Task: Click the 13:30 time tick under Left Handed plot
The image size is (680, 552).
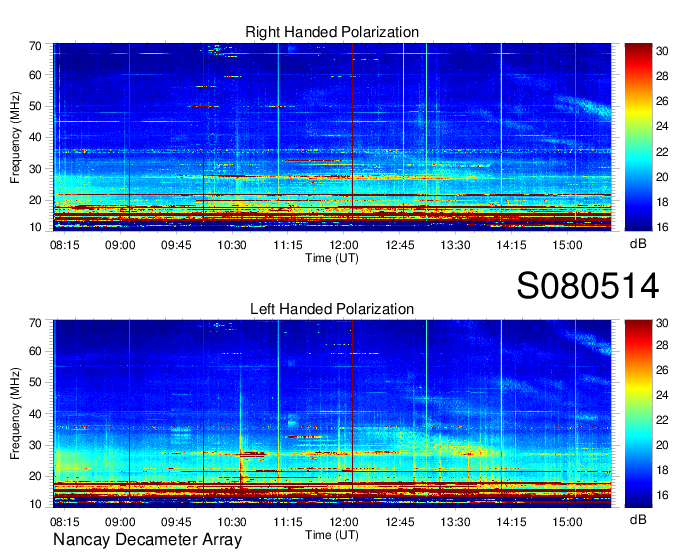Action: pos(455,522)
